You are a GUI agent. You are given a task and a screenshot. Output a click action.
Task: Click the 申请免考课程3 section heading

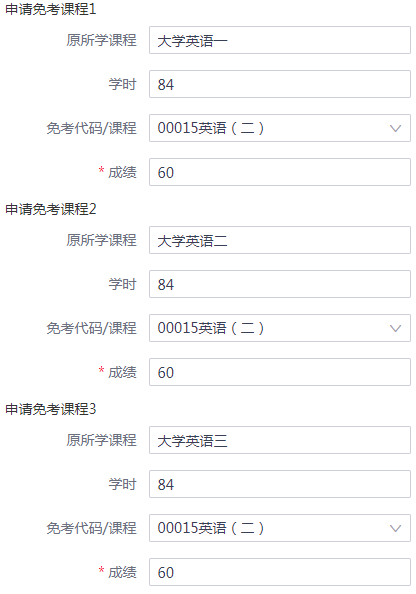coord(51,409)
